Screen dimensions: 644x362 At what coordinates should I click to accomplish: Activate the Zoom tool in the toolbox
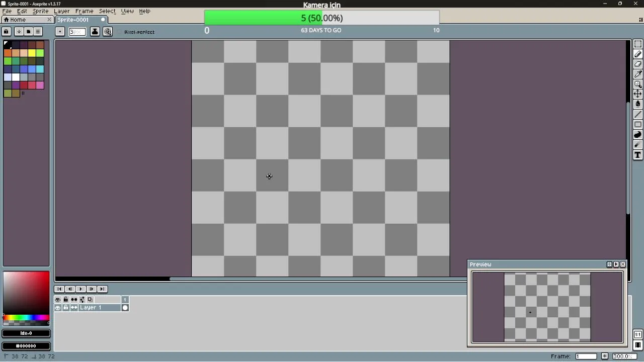(x=638, y=84)
